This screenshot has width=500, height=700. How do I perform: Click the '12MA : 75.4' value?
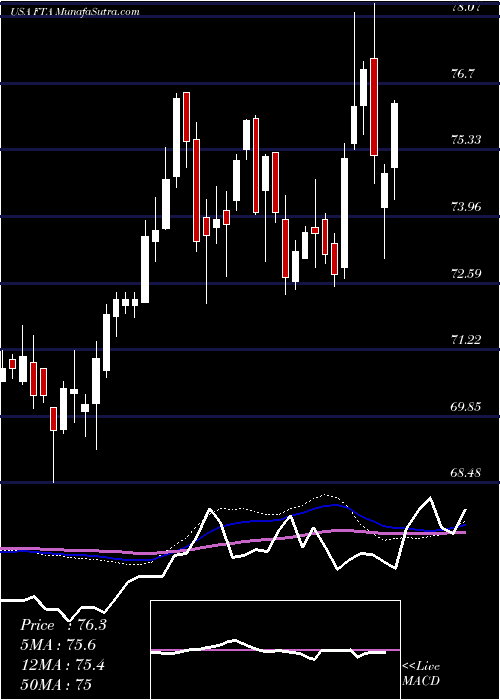(63, 664)
